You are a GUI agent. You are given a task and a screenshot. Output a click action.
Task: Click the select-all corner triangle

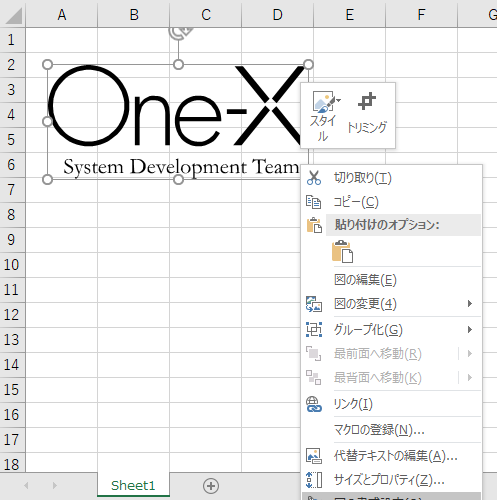[x=13, y=15]
